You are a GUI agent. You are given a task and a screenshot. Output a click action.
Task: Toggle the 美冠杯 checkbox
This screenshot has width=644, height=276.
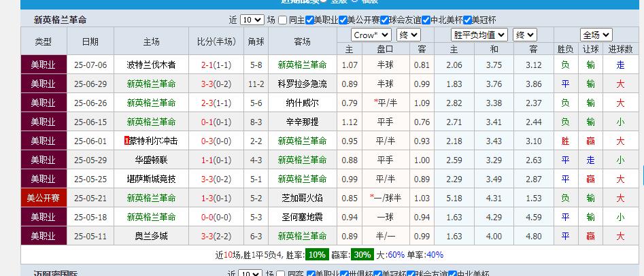click(467, 20)
